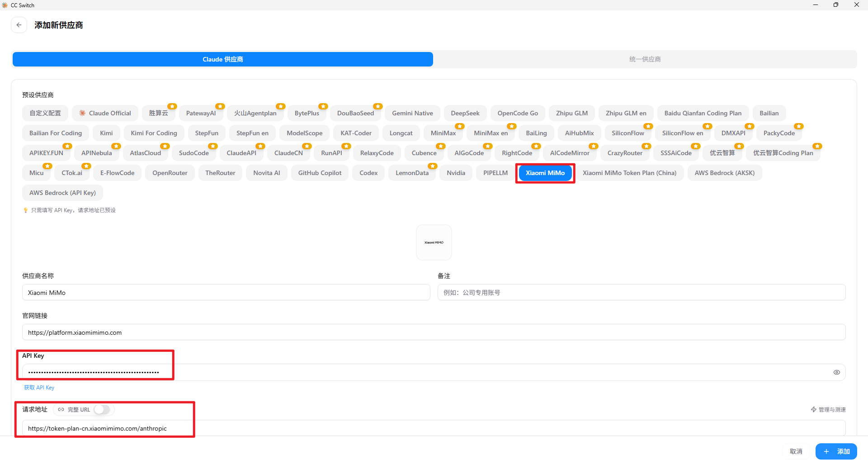Choose the 胜算云 provider preset

click(x=159, y=113)
